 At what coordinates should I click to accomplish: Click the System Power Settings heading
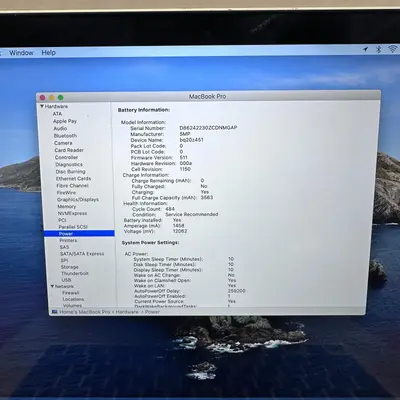tap(150, 242)
